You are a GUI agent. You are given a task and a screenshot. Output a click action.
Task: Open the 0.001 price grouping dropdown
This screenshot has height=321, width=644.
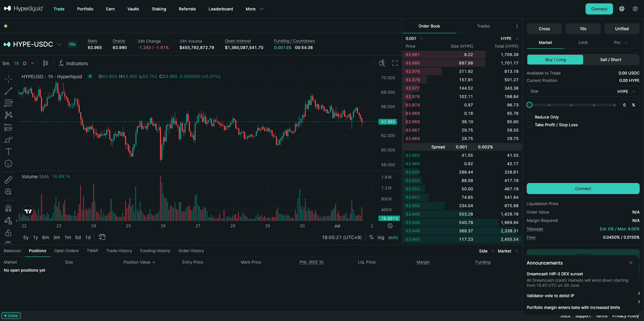point(414,39)
